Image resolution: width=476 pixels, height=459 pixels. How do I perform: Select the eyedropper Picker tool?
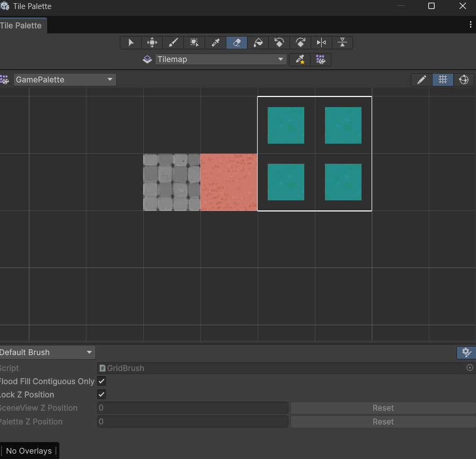[x=216, y=43]
